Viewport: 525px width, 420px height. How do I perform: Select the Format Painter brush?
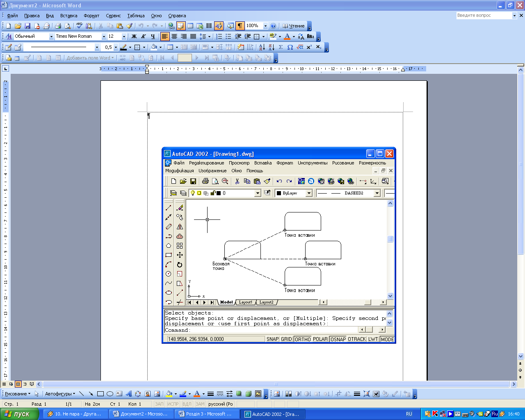129,26
